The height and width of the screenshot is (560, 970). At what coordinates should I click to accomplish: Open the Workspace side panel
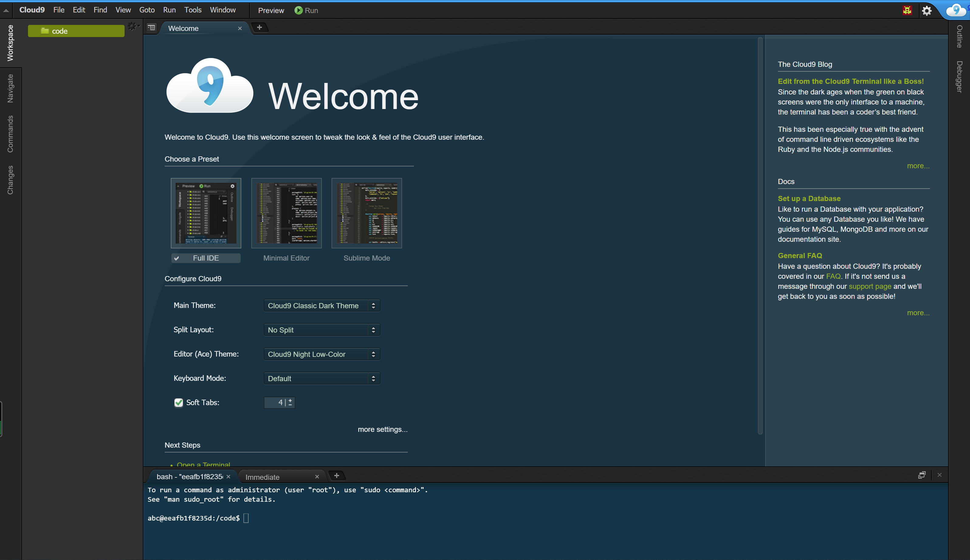(10, 43)
